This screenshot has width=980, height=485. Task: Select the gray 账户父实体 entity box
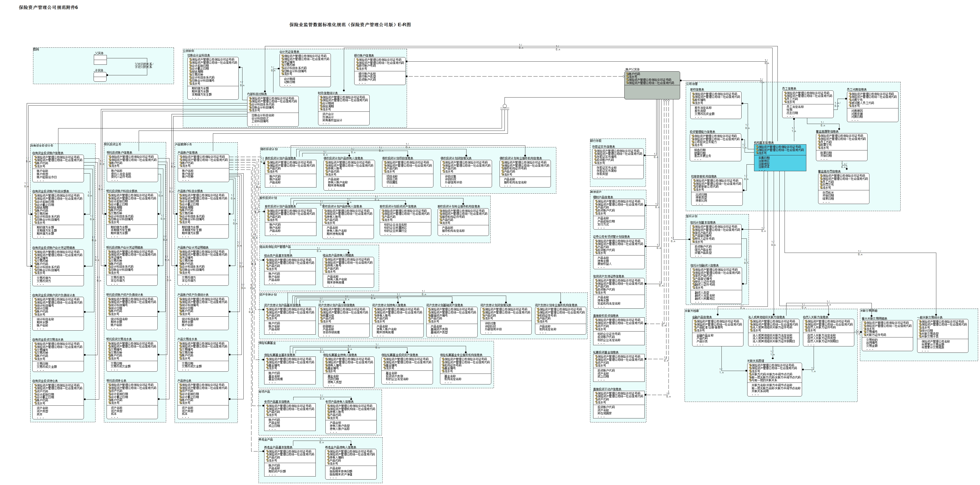click(652, 85)
